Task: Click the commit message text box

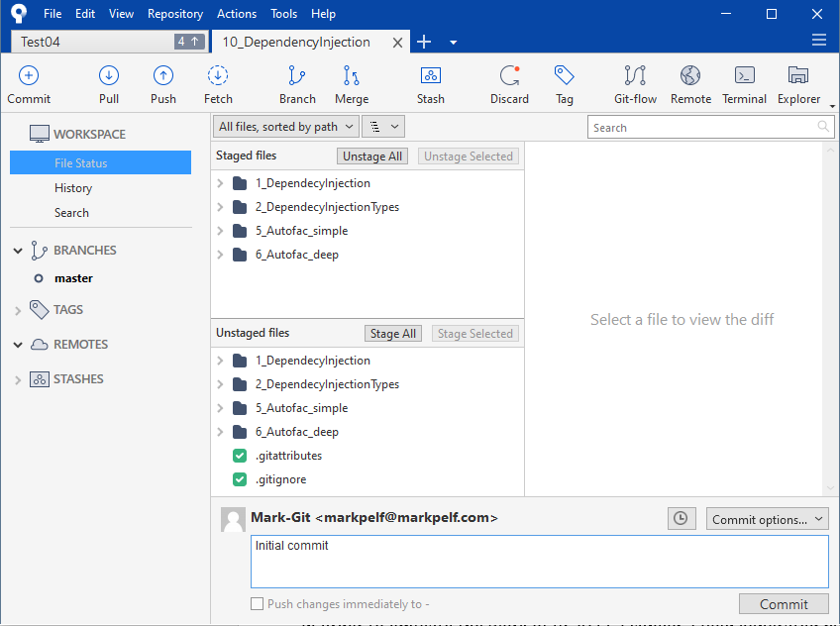Action: click(540, 562)
